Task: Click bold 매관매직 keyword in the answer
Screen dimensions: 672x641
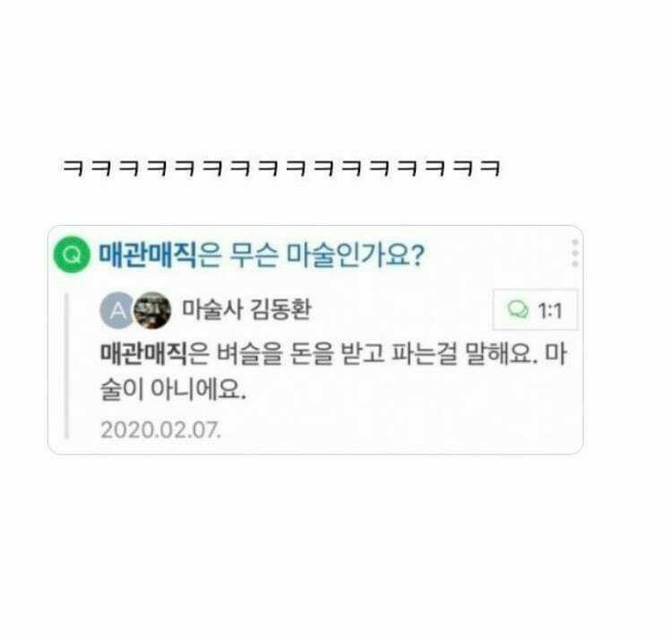Action: point(143,354)
